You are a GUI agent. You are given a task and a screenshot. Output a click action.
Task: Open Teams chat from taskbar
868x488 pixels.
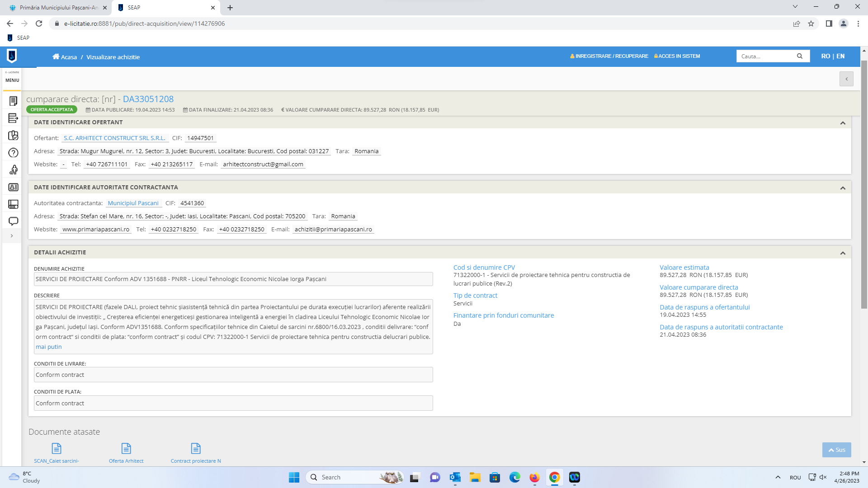tap(435, 477)
